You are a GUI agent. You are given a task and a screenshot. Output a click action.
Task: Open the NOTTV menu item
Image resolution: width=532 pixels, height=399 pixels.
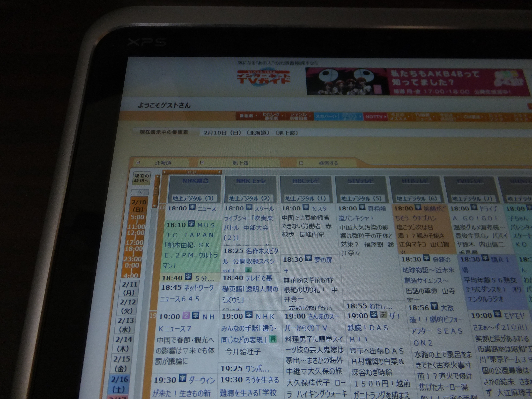[x=375, y=117]
